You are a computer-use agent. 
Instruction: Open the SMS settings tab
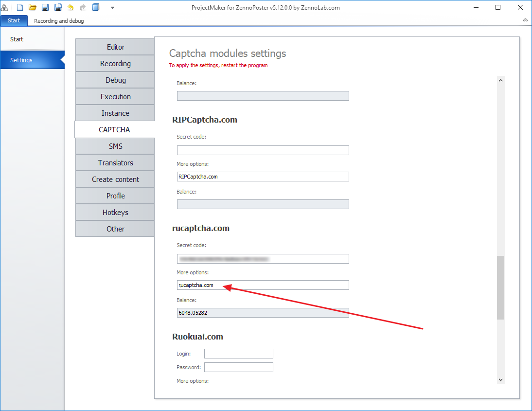click(115, 146)
